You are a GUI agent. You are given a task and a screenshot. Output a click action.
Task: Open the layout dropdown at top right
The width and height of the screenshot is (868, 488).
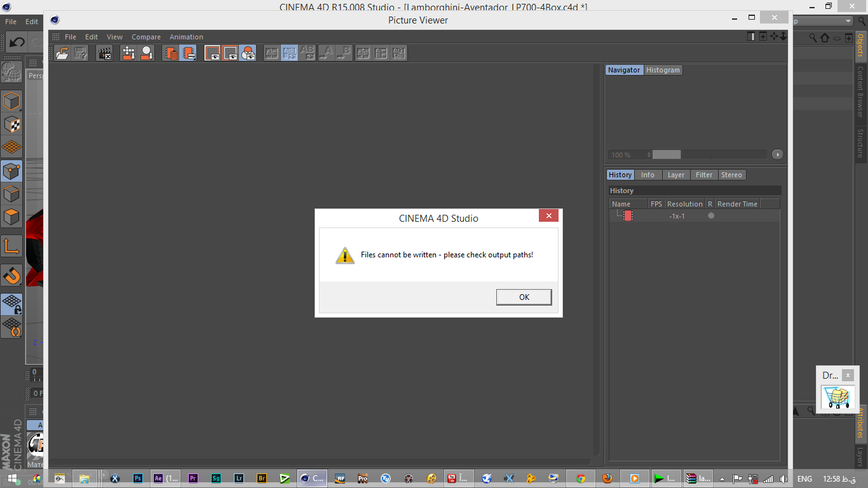coord(849,21)
